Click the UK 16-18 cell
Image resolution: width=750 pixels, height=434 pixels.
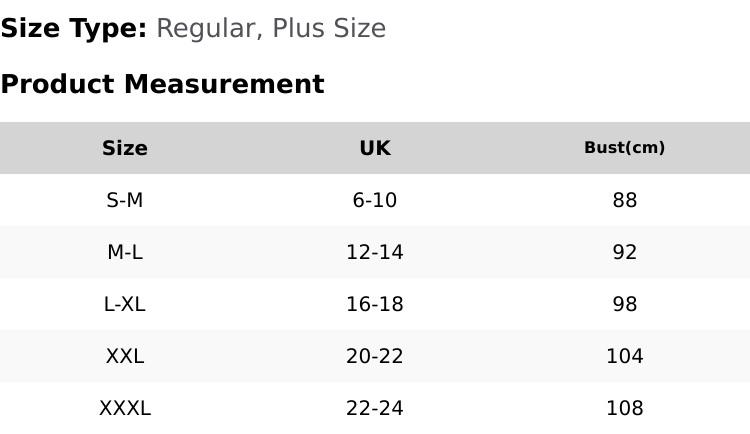[x=375, y=304]
